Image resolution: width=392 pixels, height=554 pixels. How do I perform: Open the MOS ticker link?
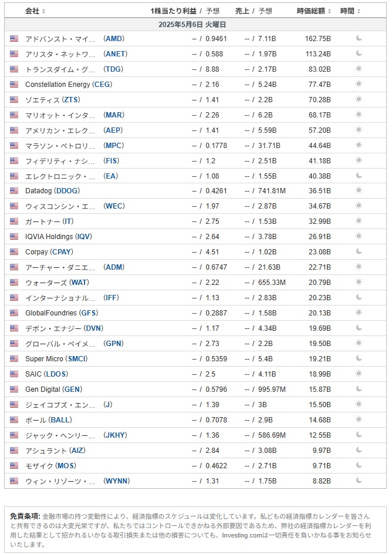coord(66,466)
